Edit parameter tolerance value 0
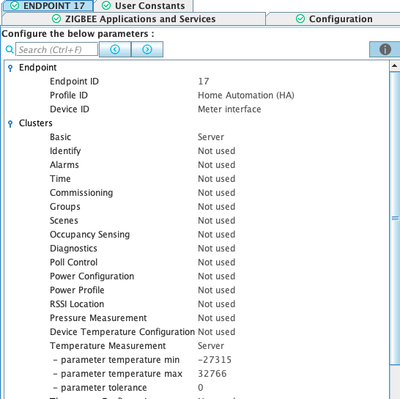The width and height of the screenshot is (400, 399). click(200, 388)
